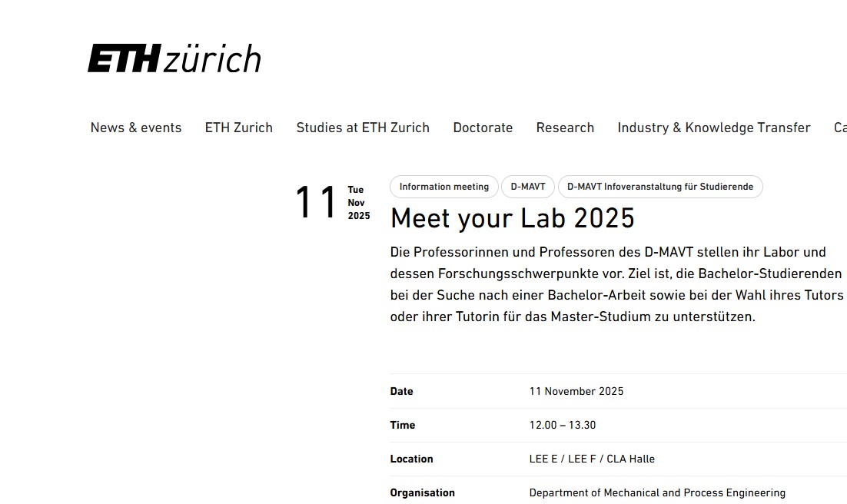Click the cut-off menu item starting with Ca
The image size is (847, 504).
840,128
